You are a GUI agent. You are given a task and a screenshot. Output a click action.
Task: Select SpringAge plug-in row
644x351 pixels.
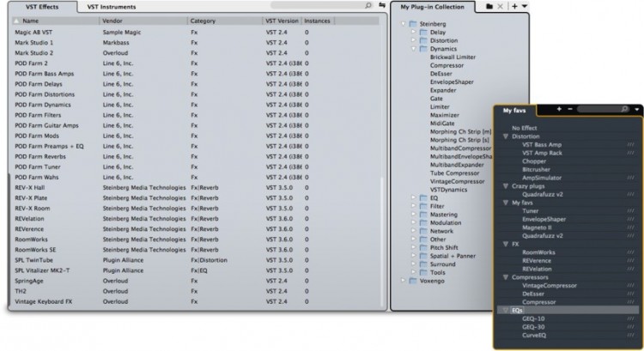(197, 281)
